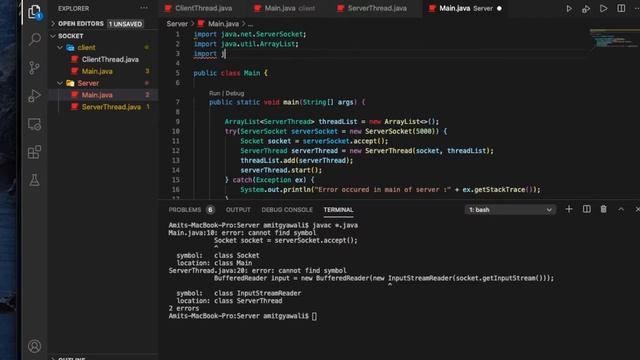Open the Run and Debug view icon
This screenshot has width=640, height=360.
point(35,96)
